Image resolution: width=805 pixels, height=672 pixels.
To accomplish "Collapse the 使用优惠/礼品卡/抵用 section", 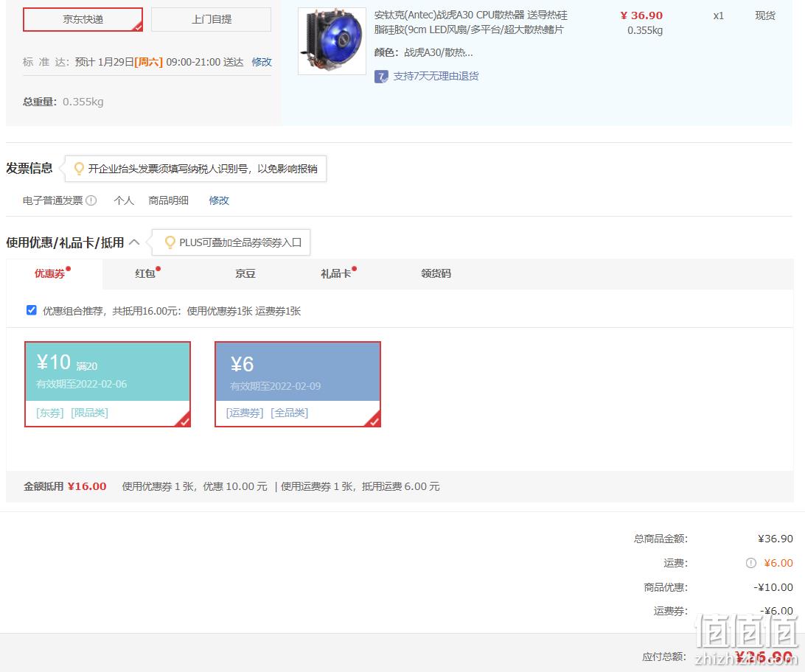I will (134, 242).
